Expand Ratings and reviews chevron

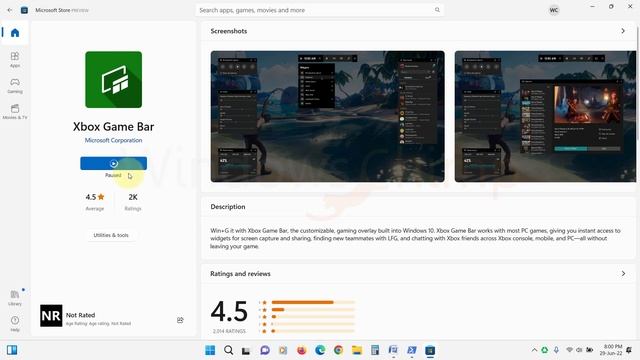click(623, 273)
